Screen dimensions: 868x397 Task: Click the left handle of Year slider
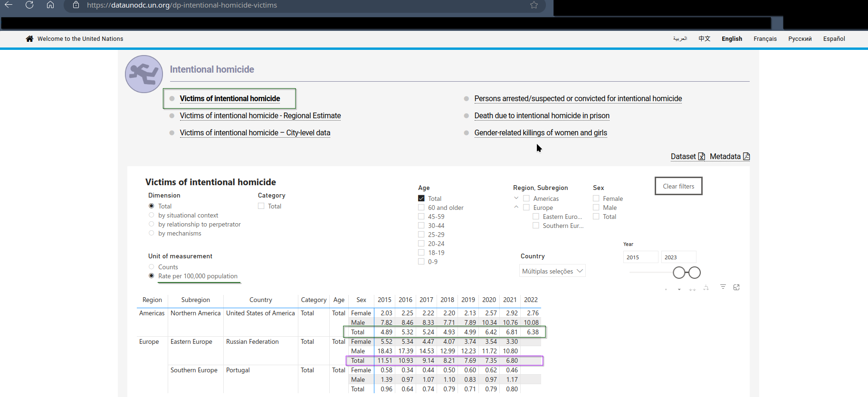coord(679,273)
